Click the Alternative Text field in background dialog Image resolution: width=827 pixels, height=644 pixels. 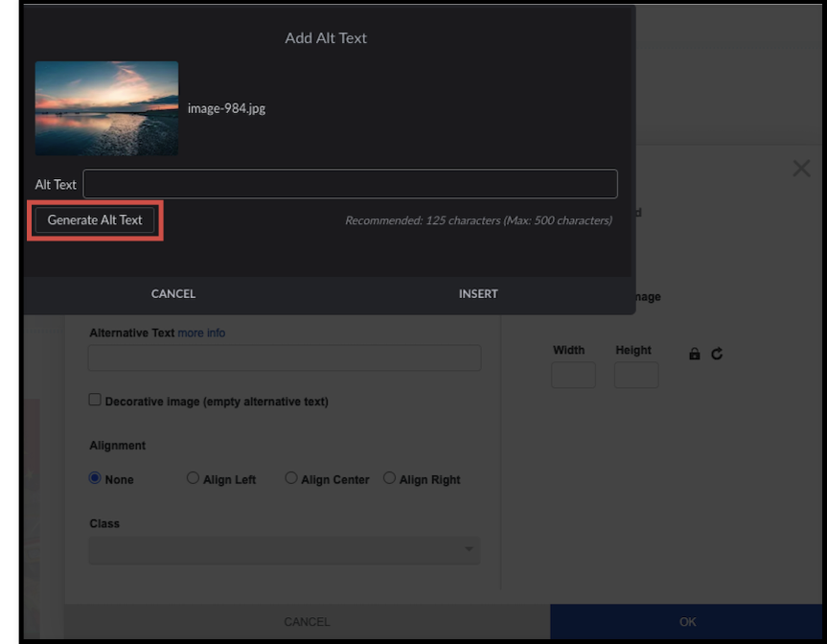pos(285,357)
